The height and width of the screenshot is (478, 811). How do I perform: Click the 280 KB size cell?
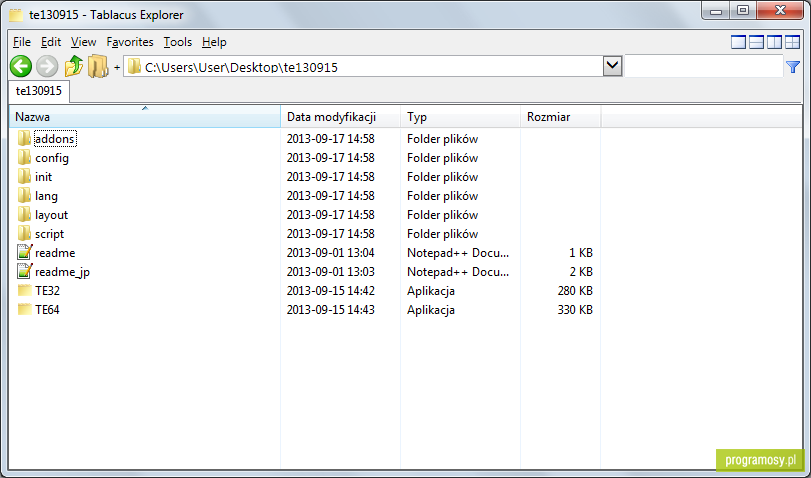point(575,291)
